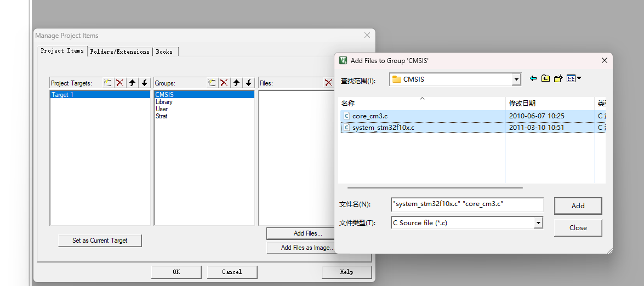644x286 pixels.
Task: Open the file type dropdown
Action: click(x=538, y=223)
